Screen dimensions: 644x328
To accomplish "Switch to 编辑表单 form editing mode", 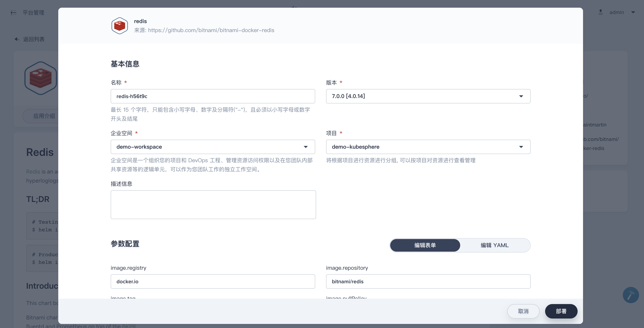I will click(x=425, y=245).
